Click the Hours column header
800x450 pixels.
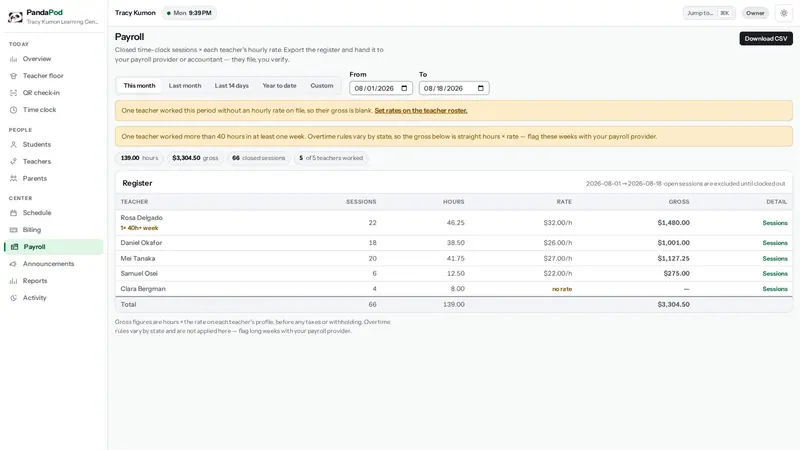454,202
